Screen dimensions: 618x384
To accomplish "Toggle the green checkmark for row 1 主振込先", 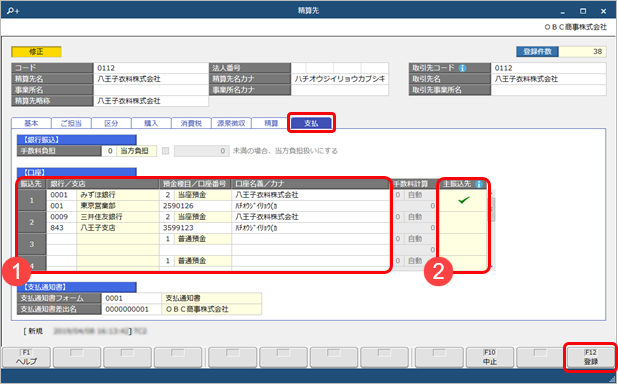I will 464,200.
